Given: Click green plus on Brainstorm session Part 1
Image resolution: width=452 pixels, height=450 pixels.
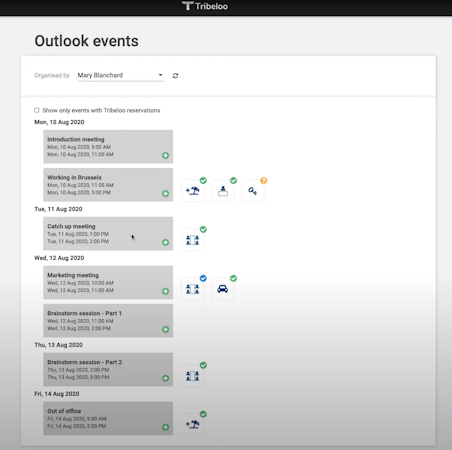Looking at the screenshot, I should point(165,329).
